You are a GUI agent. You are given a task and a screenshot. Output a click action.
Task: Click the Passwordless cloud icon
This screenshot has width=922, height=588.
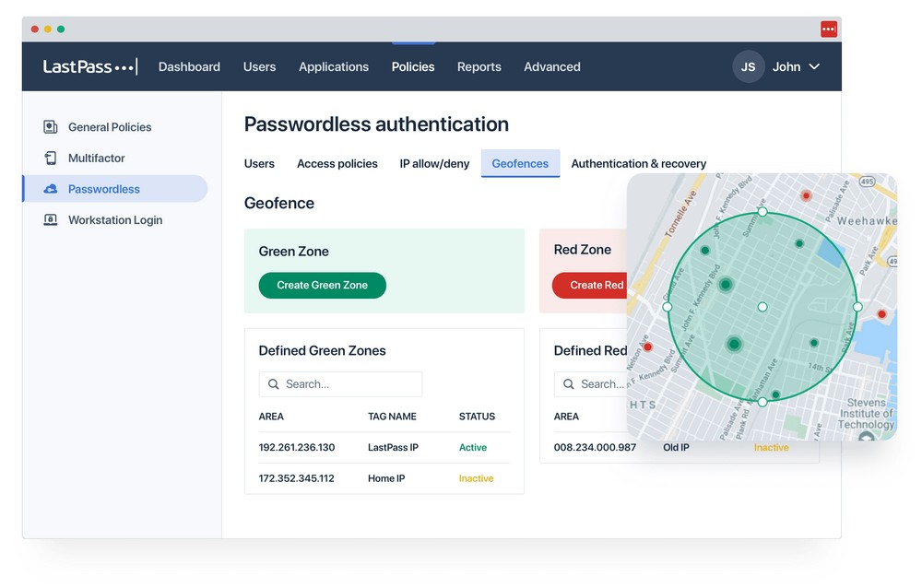point(51,189)
